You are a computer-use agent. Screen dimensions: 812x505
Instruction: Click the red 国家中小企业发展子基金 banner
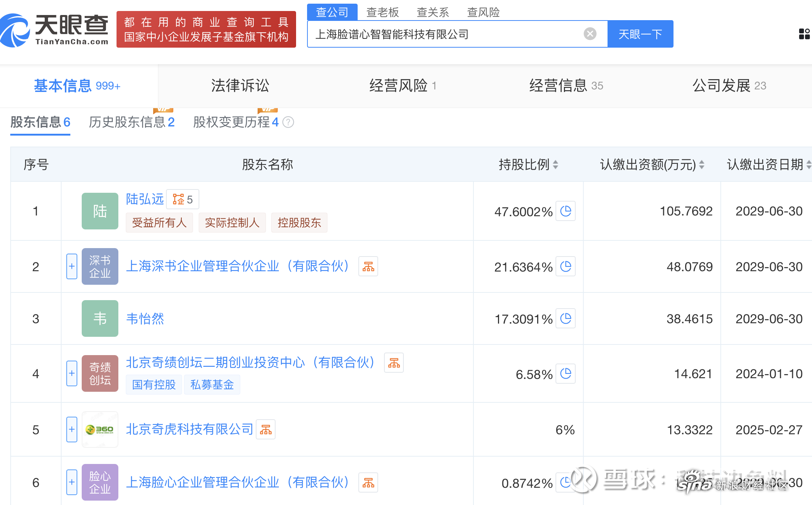(x=206, y=29)
